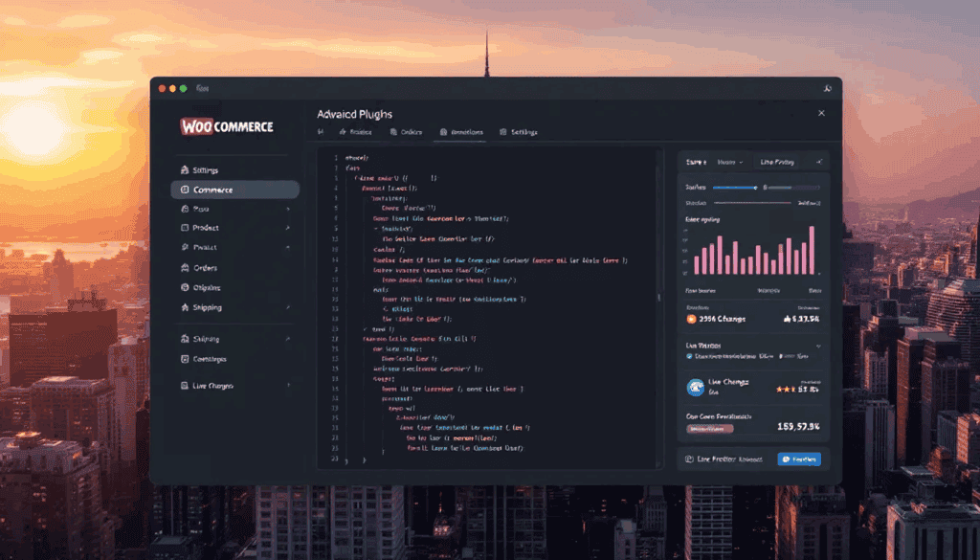Click the blue slider at top of stats panel

coord(734,188)
